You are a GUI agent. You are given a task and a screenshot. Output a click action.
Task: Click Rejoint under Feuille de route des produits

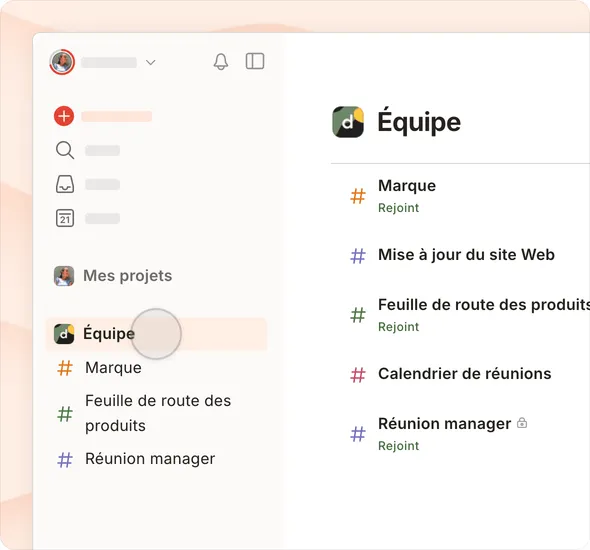click(398, 327)
